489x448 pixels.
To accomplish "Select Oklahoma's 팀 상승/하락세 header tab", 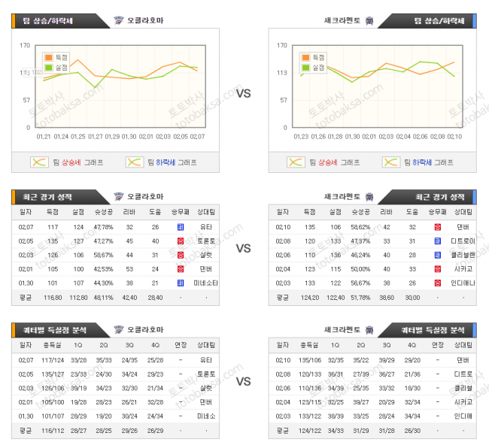I will click(x=54, y=20).
